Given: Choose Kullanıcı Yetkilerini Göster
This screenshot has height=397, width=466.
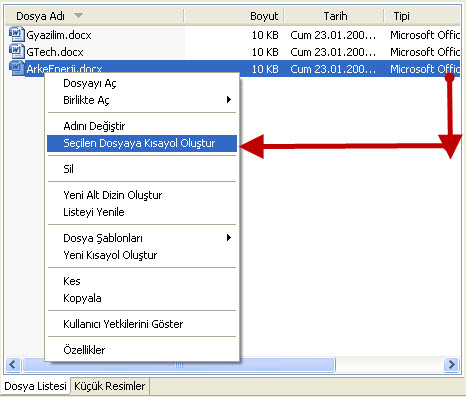Looking at the screenshot, I should (x=142, y=324).
